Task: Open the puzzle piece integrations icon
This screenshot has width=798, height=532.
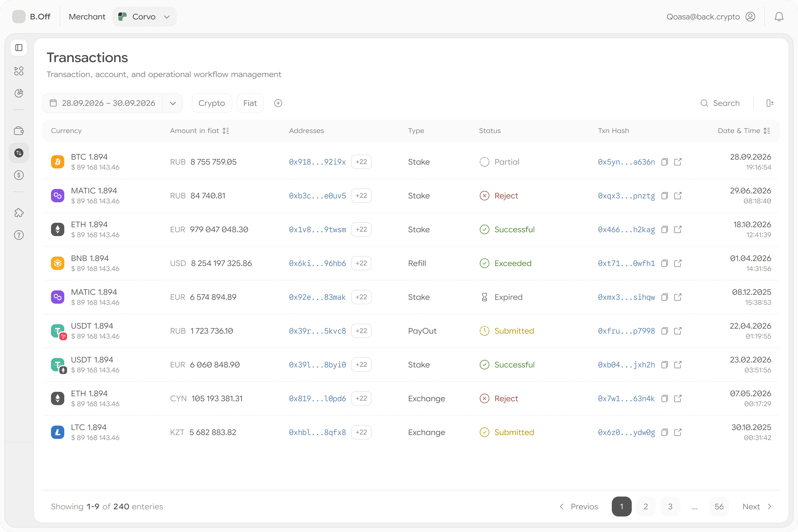Action: (19, 213)
